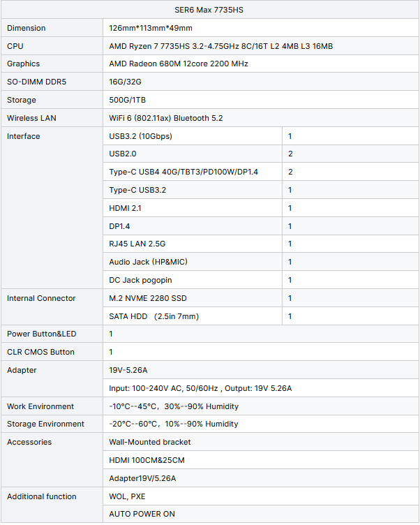
Task: Click the SER6 Max 7735HS table header
Action: pos(209,10)
